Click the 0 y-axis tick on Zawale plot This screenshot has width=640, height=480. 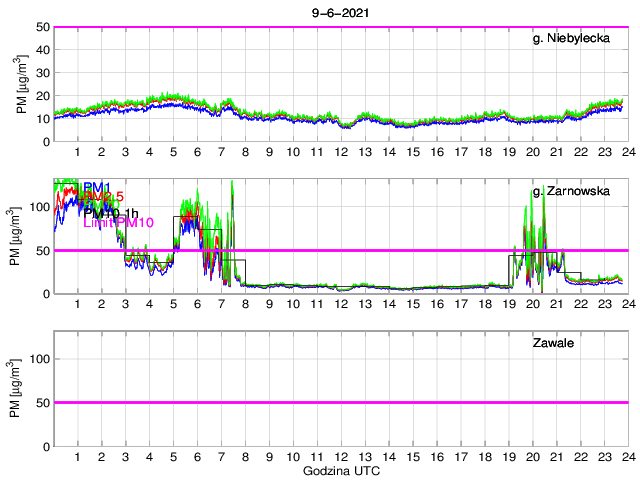tap(43, 445)
